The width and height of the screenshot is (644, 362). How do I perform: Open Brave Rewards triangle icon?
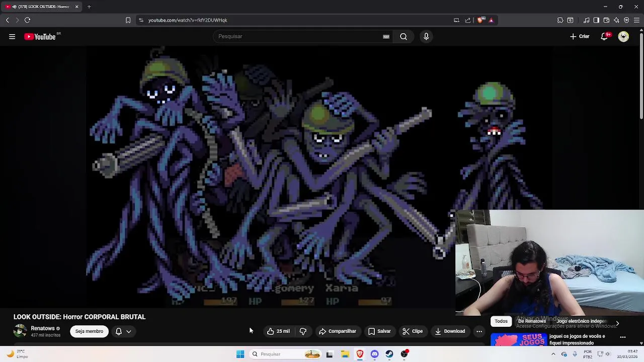pos(491,20)
